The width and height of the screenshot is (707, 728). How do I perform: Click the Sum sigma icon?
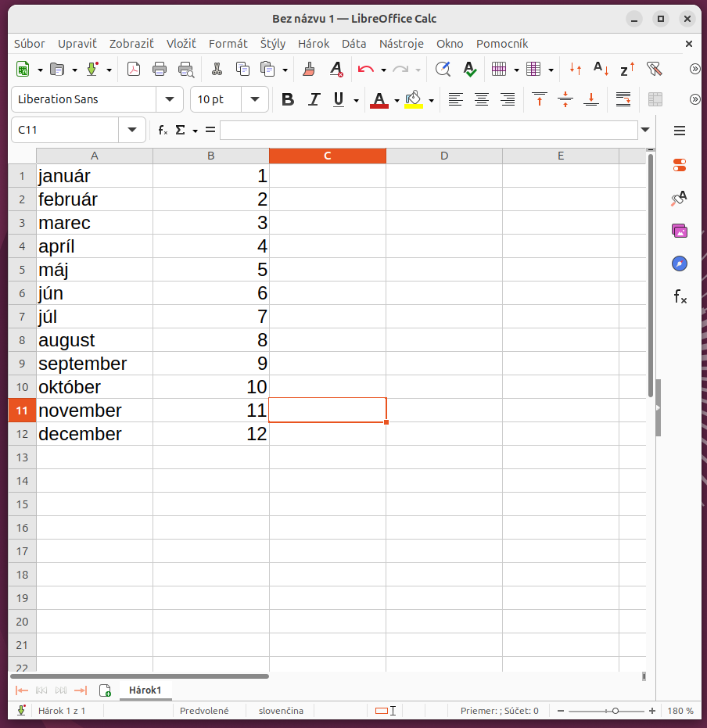click(180, 130)
